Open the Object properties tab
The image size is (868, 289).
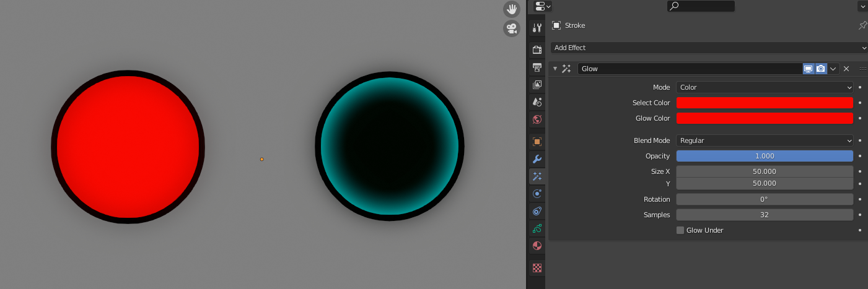click(537, 142)
